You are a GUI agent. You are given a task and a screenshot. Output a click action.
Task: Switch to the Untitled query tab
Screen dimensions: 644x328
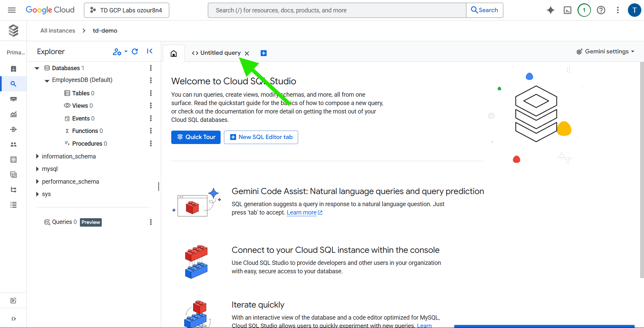pos(217,53)
